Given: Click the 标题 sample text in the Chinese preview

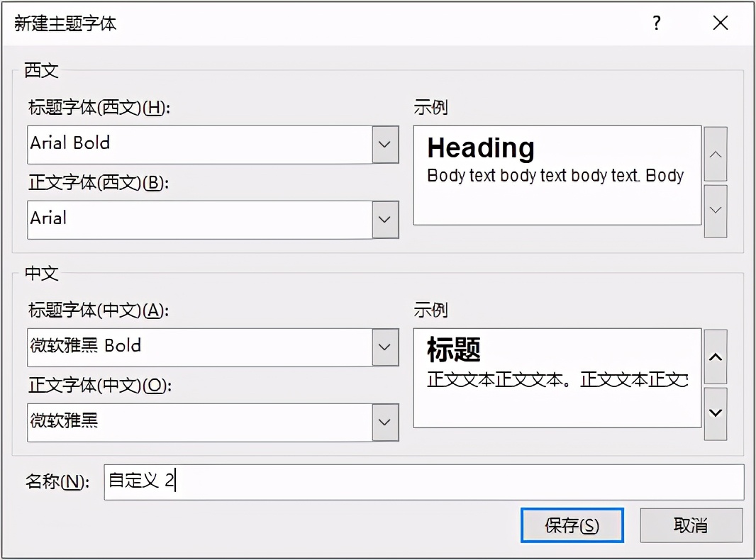Looking at the screenshot, I should (x=454, y=349).
